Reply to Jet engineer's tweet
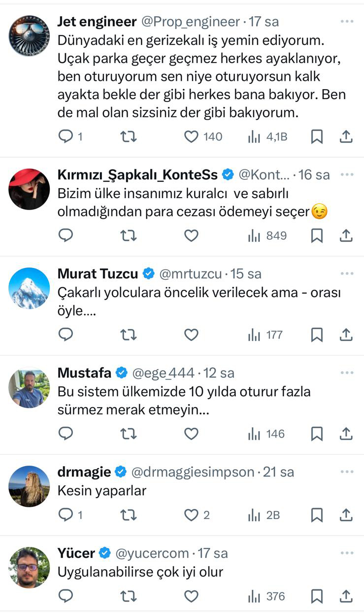The image size is (364, 613). point(66,136)
